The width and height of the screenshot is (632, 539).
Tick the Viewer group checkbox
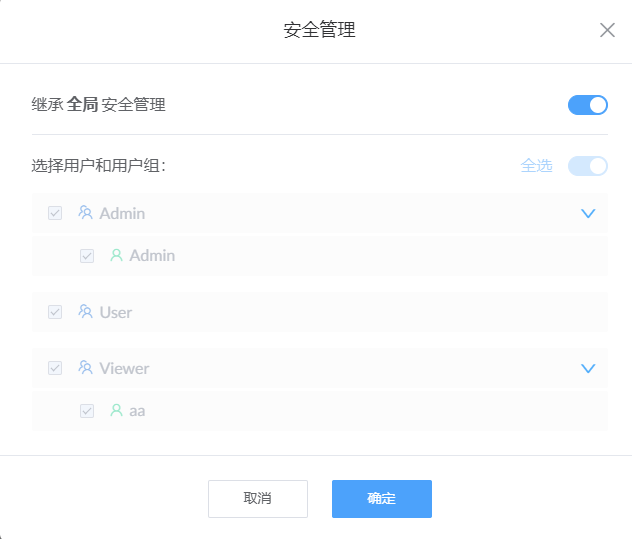click(x=55, y=368)
